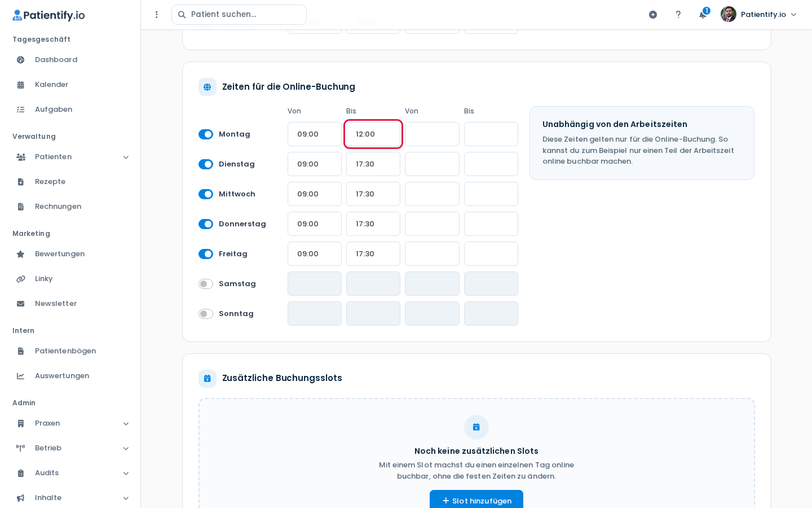Click Montag first Bis field 12:00
Screen dimensions: 812x508
[373, 134]
